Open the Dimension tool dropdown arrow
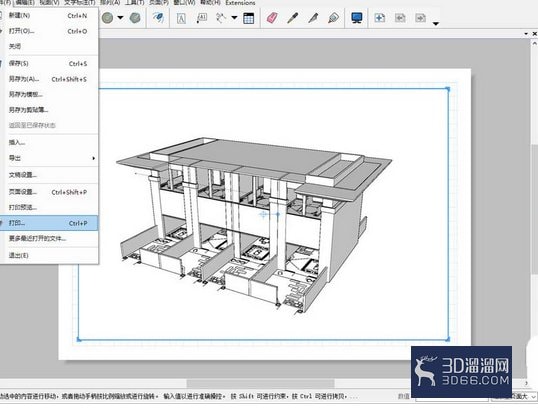This screenshot has width=538, height=408. point(234,18)
